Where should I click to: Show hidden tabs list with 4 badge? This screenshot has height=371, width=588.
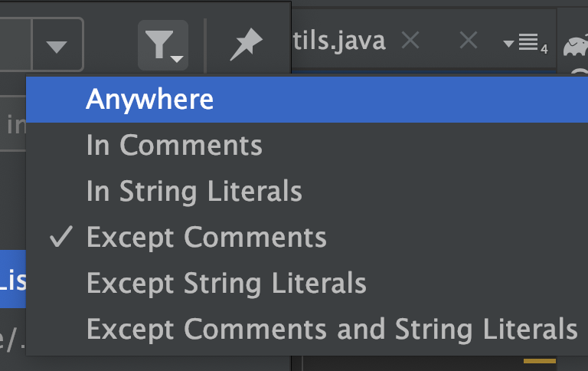click(x=525, y=44)
